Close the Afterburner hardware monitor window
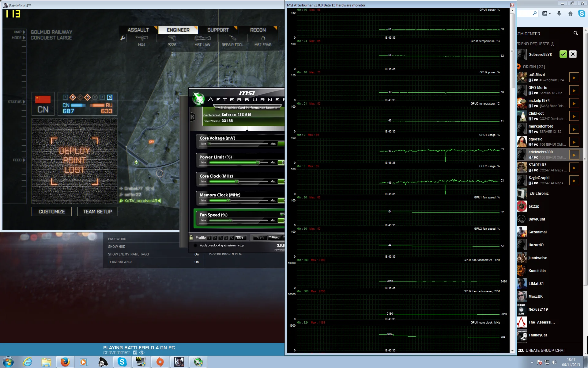Screen dimensions: 588x368 [x=512, y=5]
